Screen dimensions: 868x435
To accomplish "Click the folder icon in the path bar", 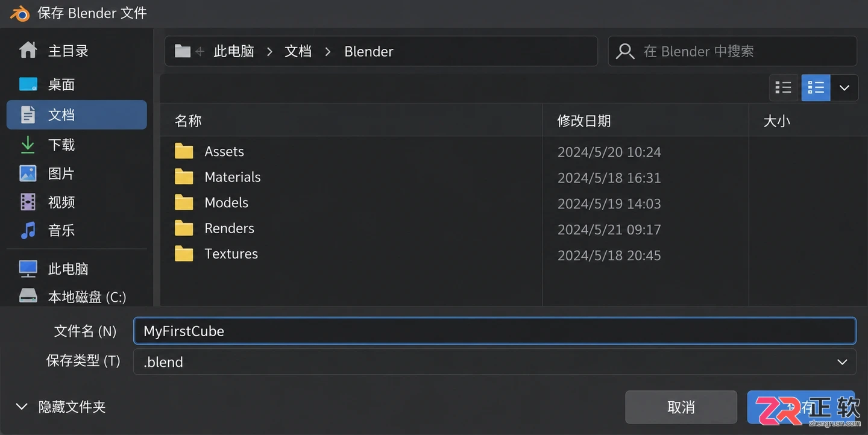I will point(183,51).
